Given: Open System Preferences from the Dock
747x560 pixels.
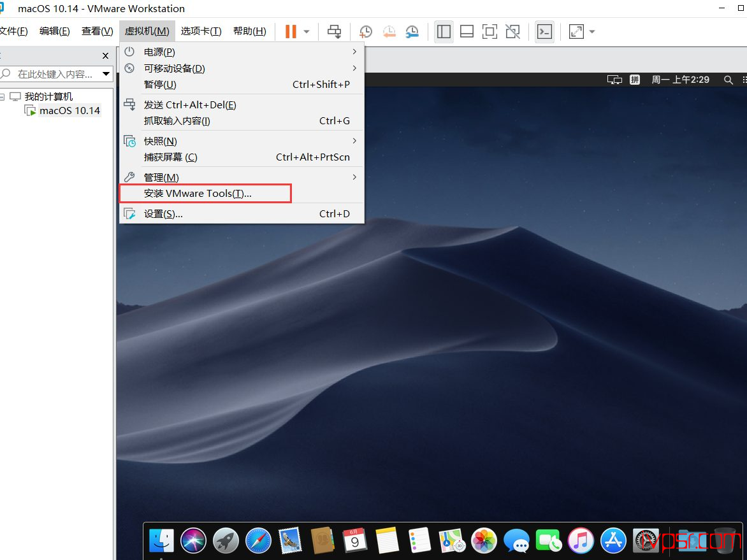Looking at the screenshot, I should pyautogui.click(x=646, y=541).
